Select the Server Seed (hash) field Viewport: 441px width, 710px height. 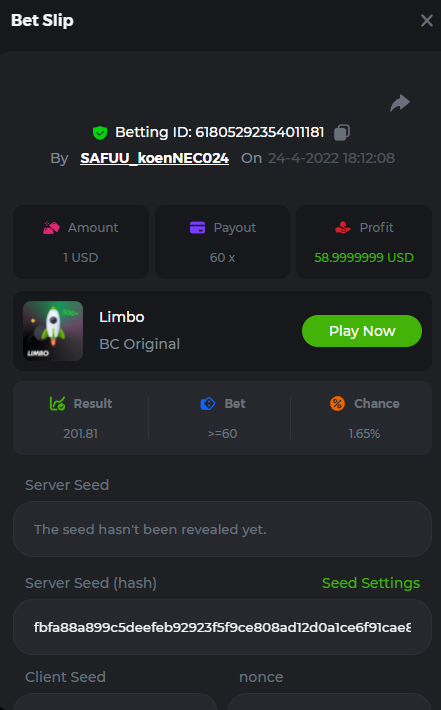click(222, 627)
